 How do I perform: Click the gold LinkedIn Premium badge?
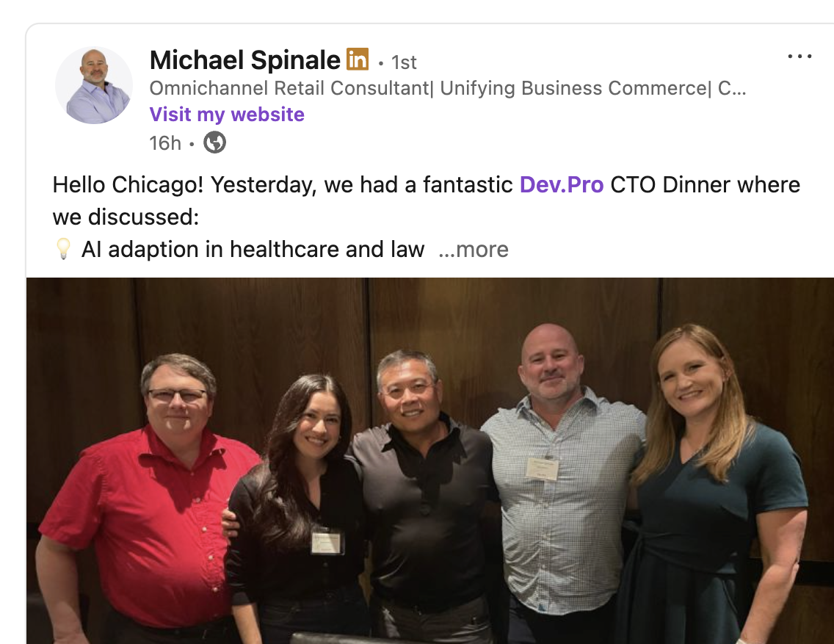(x=358, y=59)
